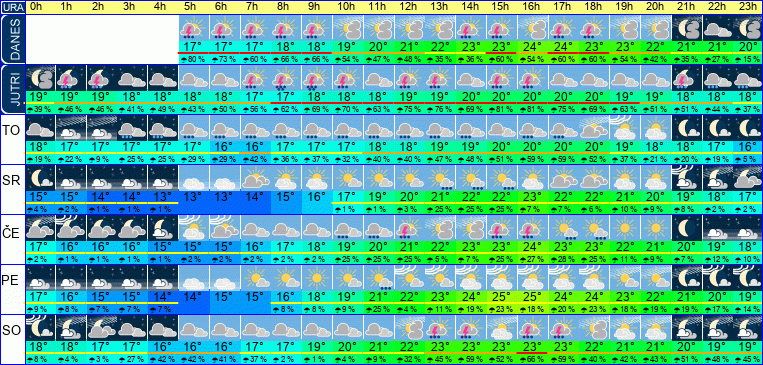Screen dimensions: 763x365
Task: Click the ČE 12h lightning cloud icon
Action: point(410,228)
